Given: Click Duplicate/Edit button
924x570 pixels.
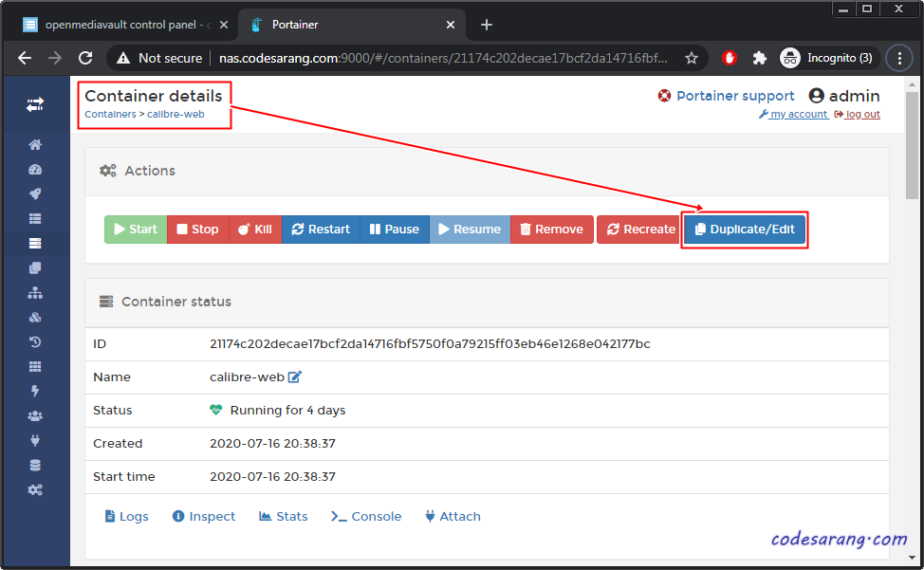Looking at the screenshot, I should pyautogui.click(x=745, y=230).
